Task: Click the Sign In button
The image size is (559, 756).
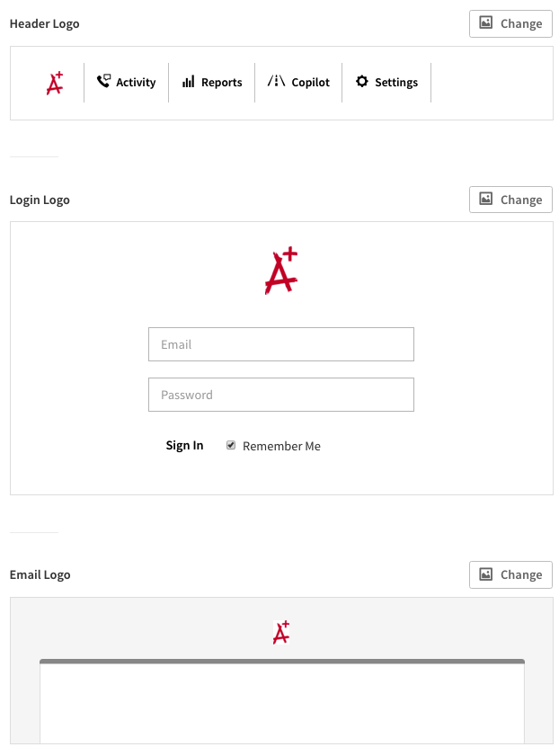Action: point(184,445)
